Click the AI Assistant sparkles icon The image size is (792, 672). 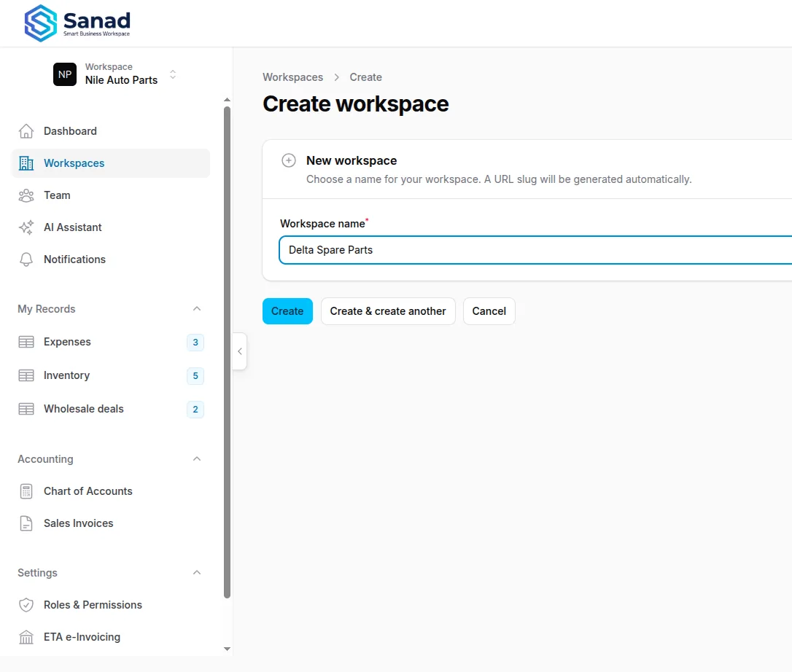click(26, 227)
